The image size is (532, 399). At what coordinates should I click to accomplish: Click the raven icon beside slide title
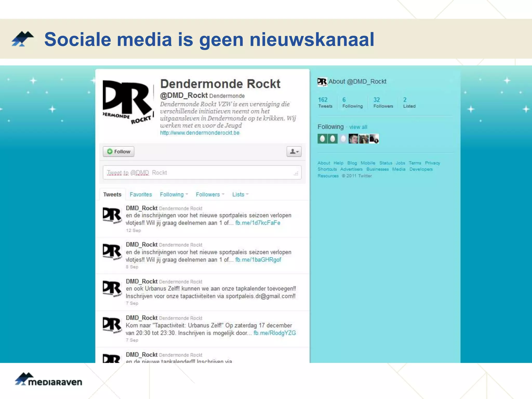tap(22, 39)
